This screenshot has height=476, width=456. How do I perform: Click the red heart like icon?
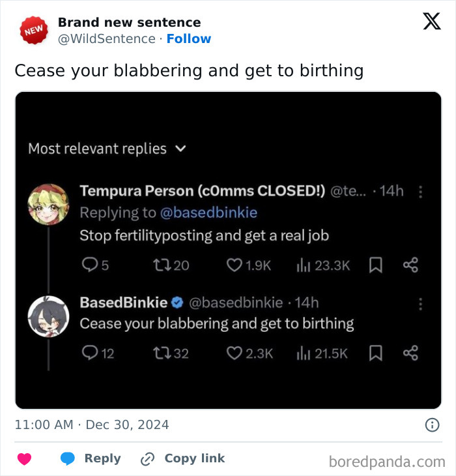pyautogui.click(x=24, y=459)
